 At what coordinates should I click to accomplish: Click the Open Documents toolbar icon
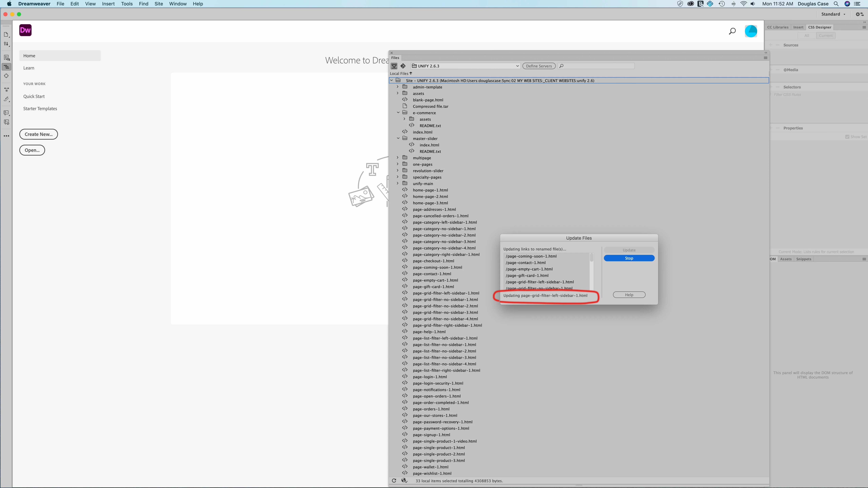click(6, 35)
